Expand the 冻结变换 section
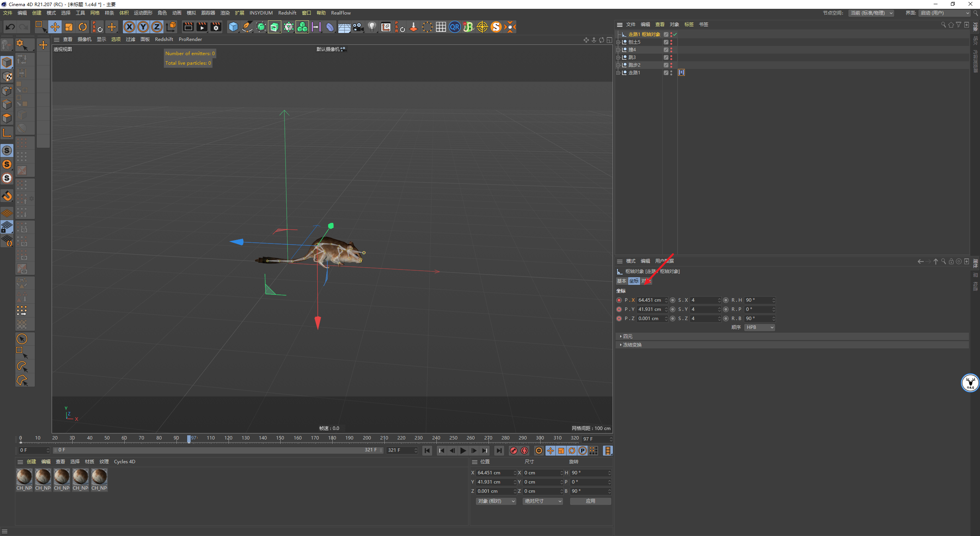Viewport: 980px width, 536px height. click(x=632, y=345)
